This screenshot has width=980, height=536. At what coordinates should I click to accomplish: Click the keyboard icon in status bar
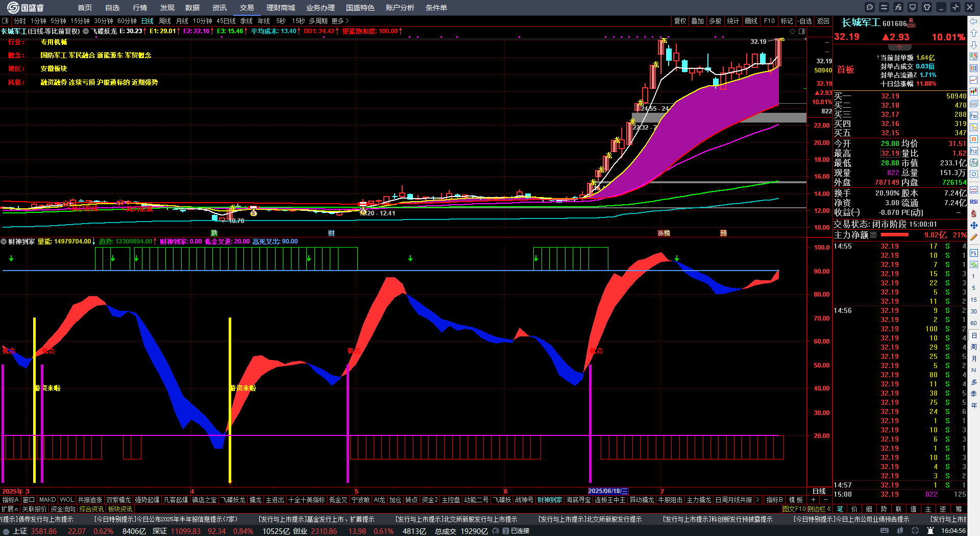885,531
